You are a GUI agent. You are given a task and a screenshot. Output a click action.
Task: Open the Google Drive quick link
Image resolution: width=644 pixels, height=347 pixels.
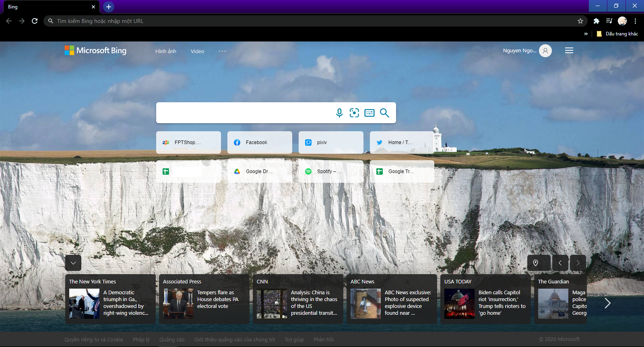tap(260, 171)
